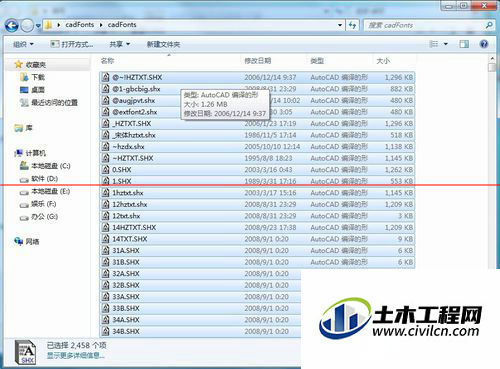Select file 0.SHX

click(x=257, y=170)
